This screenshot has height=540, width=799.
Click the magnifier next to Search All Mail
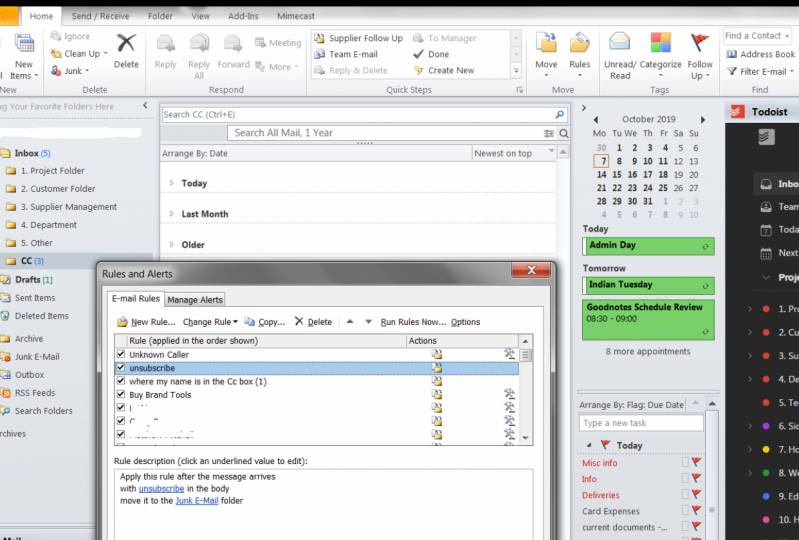[x=564, y=133]
